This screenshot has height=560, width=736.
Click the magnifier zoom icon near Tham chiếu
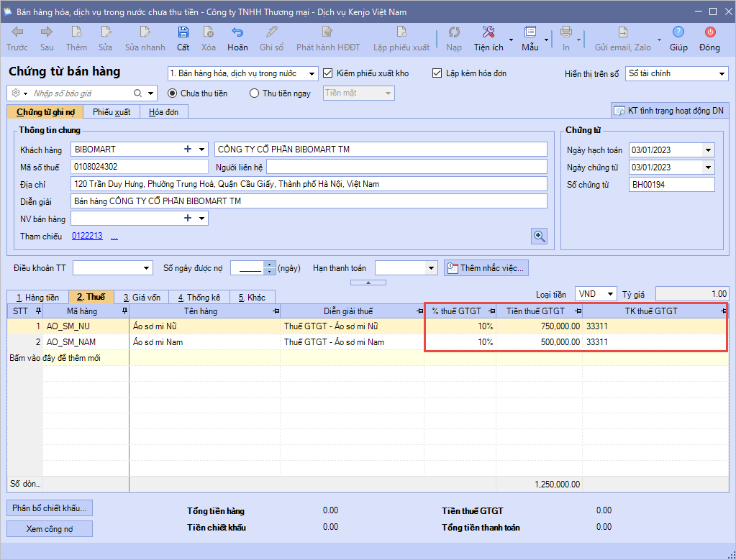click(x=539, y=236)
